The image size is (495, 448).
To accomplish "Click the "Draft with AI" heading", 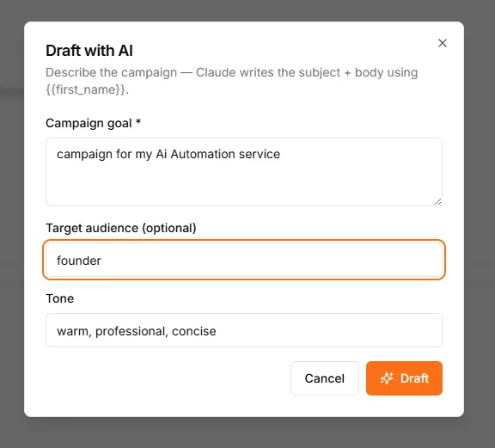I will [89, 51].
